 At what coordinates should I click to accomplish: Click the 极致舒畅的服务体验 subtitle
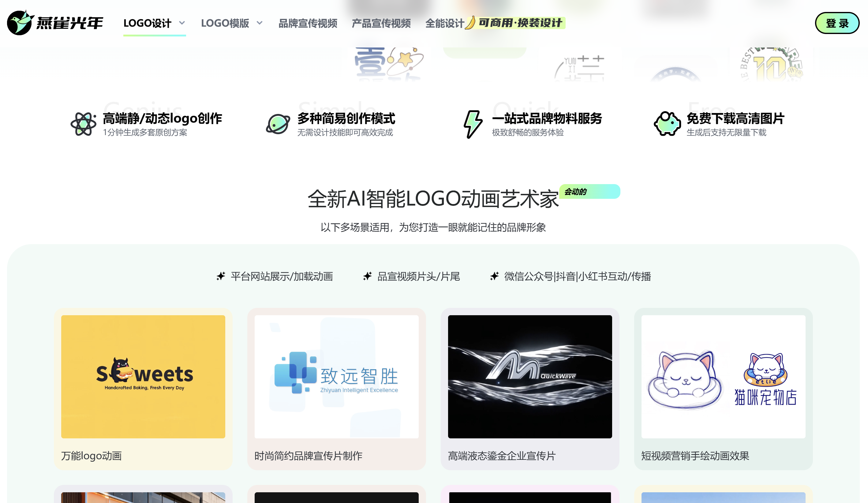pyautogui.click(x=528, y=133)
